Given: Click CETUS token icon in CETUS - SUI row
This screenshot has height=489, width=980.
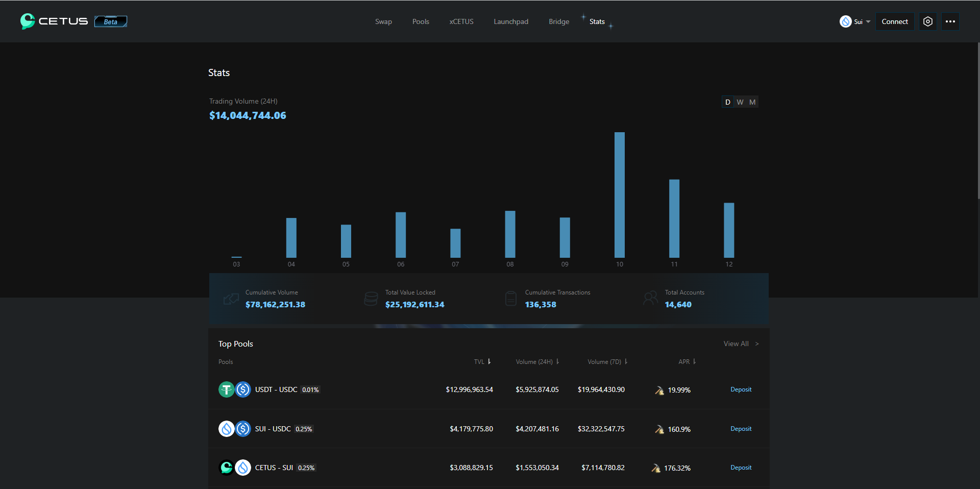Looking at the screenshot, I should click(227, 468).
